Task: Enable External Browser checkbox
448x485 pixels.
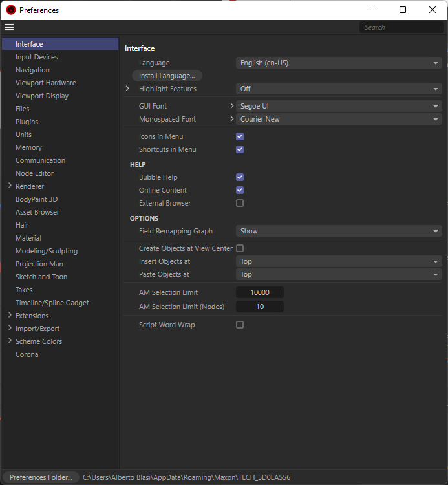Action: coord(240,203)
